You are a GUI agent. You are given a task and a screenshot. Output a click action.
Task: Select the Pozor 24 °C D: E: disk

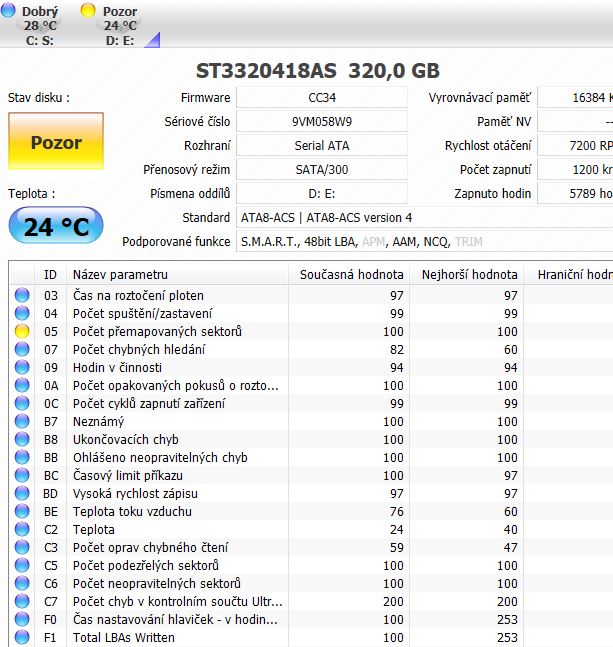111,25
